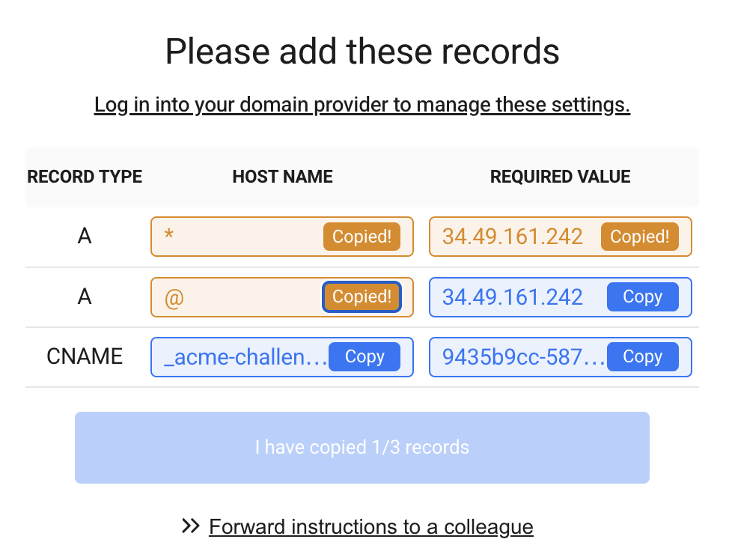The width and height of the screenshot is (729, 560).
Task: Open the domain provider login link
Action: click(362, 105)
